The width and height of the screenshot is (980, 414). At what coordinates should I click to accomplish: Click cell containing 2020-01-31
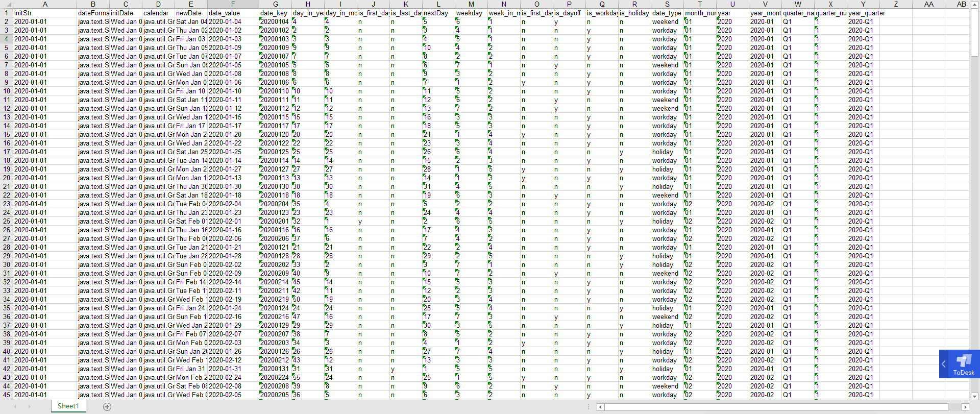[x=233, y=369]
